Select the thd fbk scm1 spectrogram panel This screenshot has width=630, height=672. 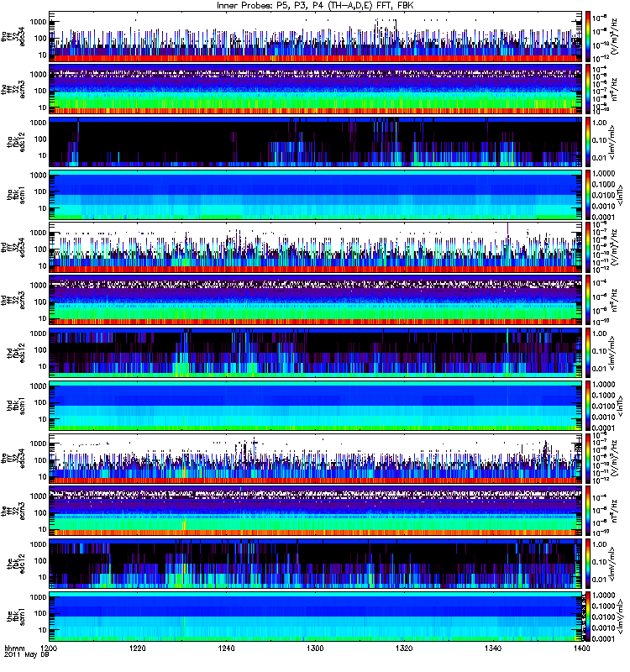click(316, 406)
